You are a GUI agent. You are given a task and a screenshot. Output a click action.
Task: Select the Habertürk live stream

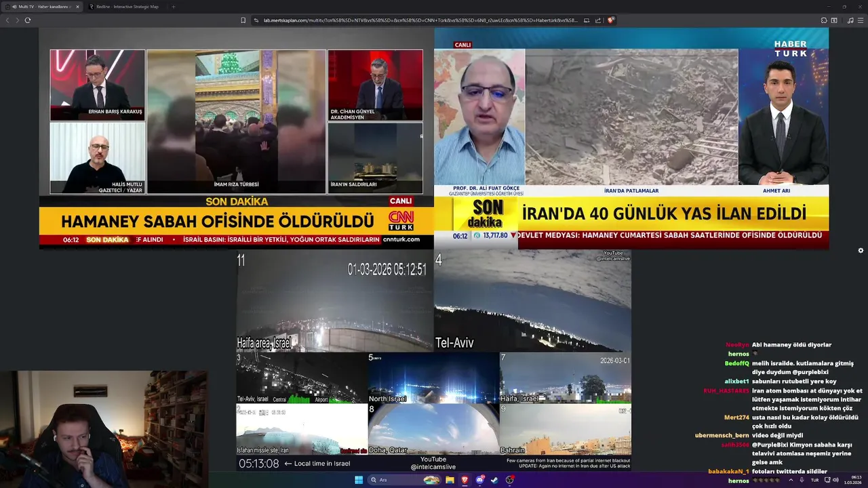(631, 138)
